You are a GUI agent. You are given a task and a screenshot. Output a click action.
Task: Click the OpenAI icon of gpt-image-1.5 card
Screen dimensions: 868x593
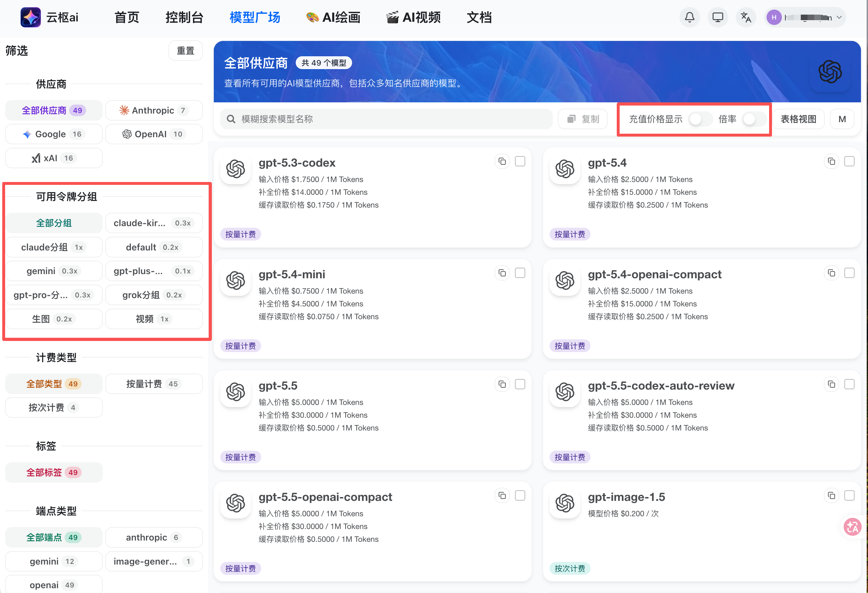click(x=565, y=503)
